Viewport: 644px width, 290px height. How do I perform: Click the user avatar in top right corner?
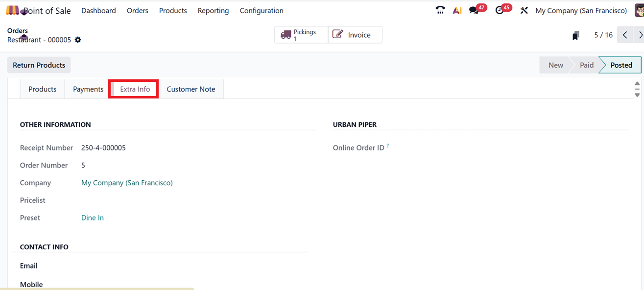click(x=639, y=10)
